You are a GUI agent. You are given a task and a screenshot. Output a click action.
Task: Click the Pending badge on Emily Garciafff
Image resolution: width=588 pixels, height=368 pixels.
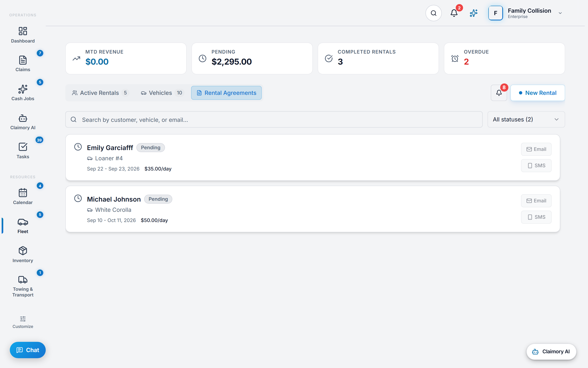pyautogui.click(x=150, y=147)
